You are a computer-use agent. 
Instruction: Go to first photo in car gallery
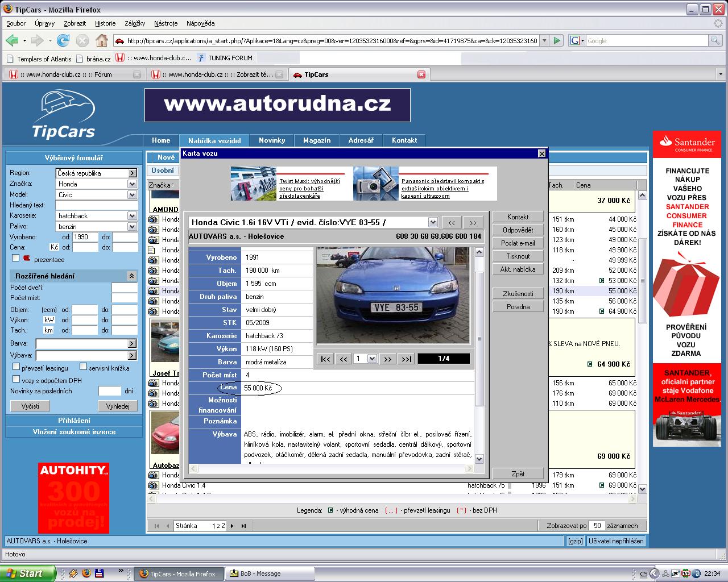coord(325,359)
